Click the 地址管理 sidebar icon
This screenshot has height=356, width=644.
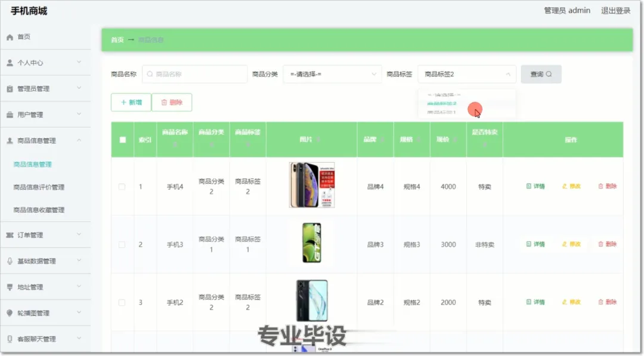tap(10, 287)
